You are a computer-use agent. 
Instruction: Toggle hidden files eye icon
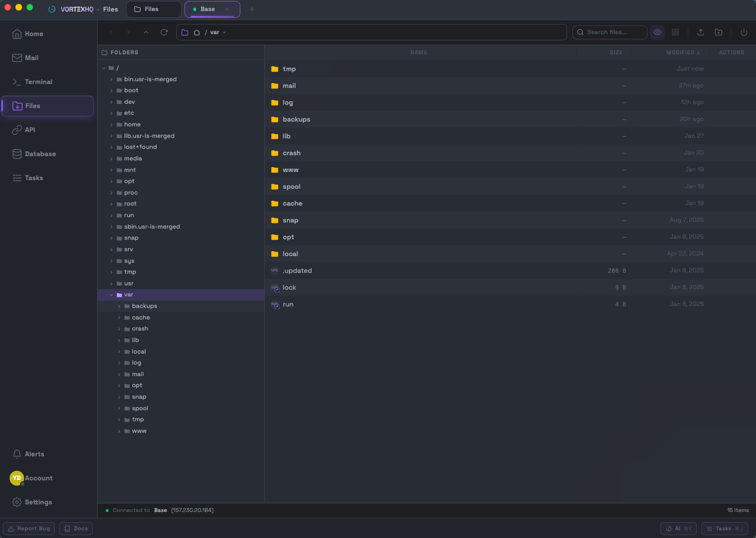pos(657,32)
